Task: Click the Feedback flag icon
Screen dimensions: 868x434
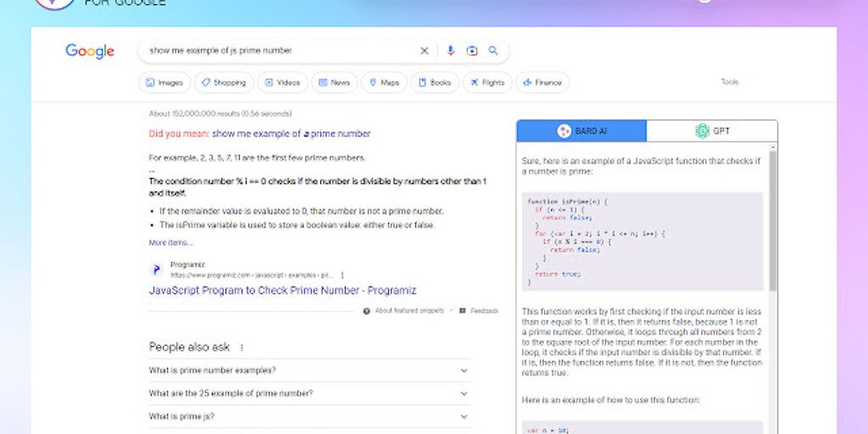Action: tap(462, 311)
